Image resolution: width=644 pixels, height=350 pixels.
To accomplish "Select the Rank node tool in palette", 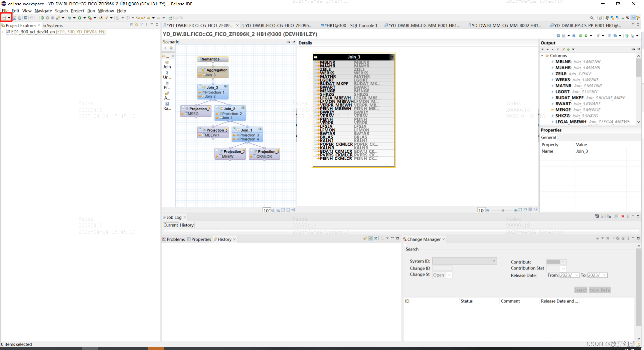I will pos(167,106).
